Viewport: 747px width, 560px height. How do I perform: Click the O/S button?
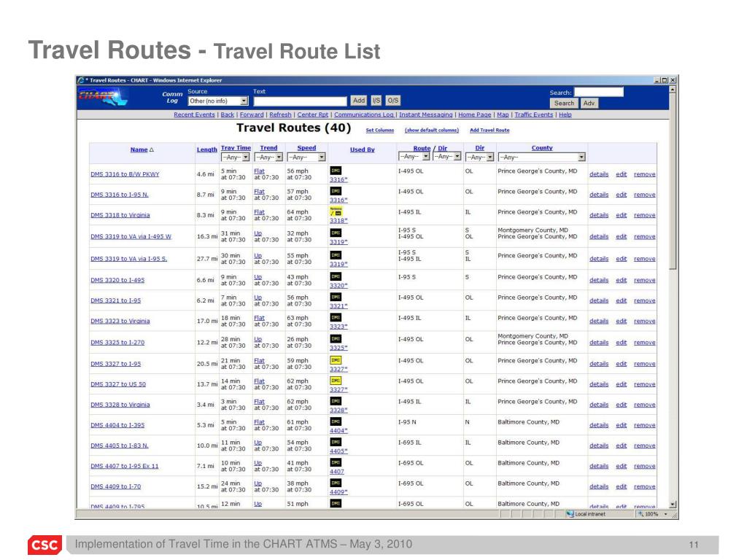[x=392, y=101]
